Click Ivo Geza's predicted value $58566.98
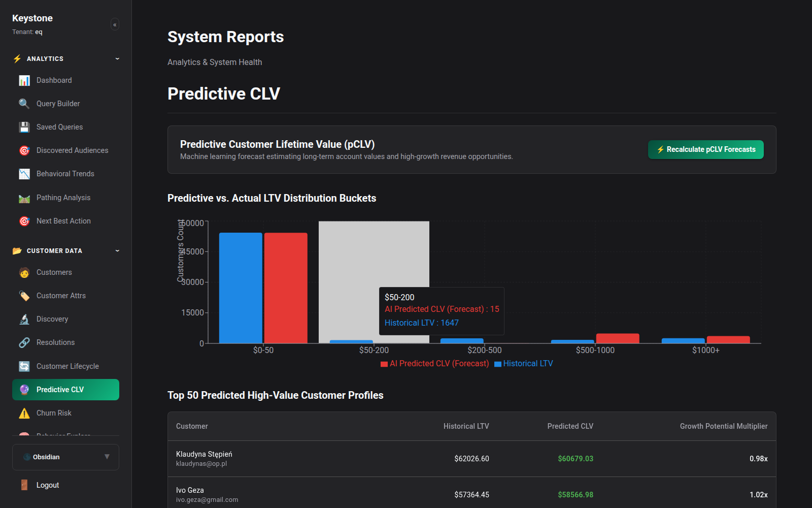The width and height of the screenshot is (812, 508). tap(576, 495)
